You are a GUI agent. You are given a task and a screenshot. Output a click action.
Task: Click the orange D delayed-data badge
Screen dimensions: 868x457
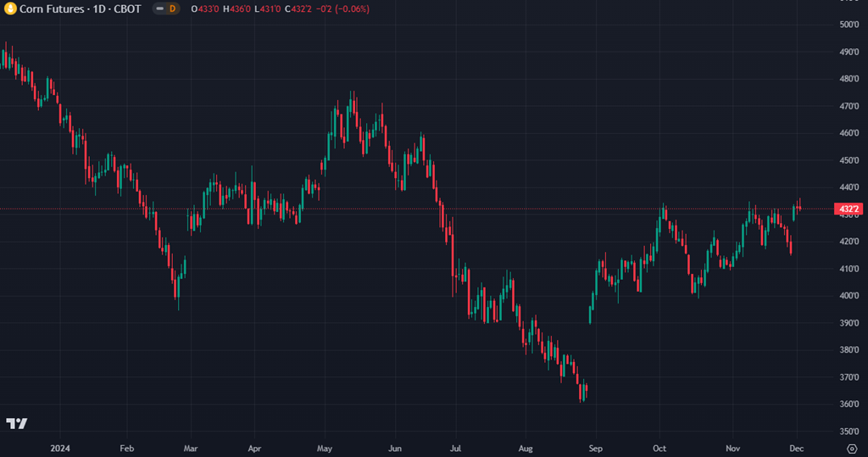pos(173,8)
